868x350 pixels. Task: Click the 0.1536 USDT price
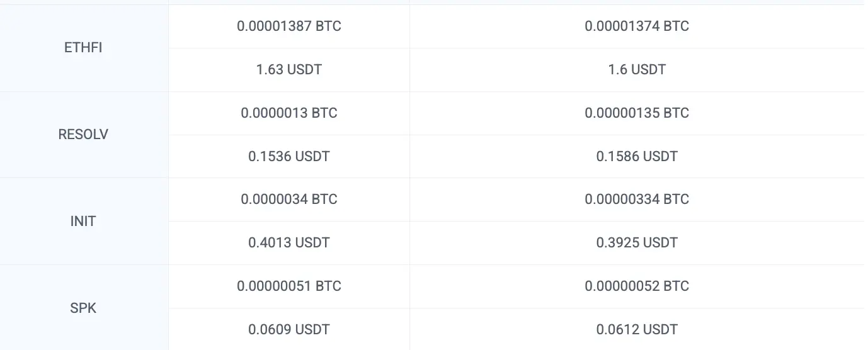tap(289, 156)
